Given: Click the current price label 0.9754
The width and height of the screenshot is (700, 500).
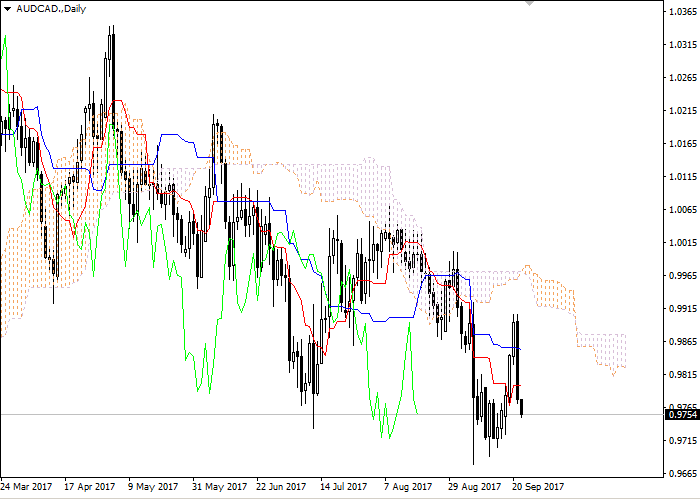Looking at the screenshot, I should pyautogui.click(x=682, y=415).
